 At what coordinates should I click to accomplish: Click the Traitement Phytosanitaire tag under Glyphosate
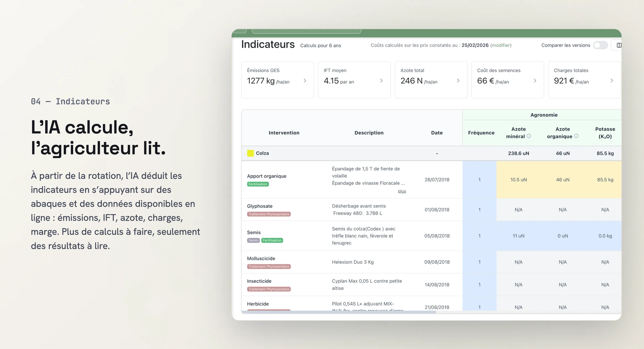[269, 214]
